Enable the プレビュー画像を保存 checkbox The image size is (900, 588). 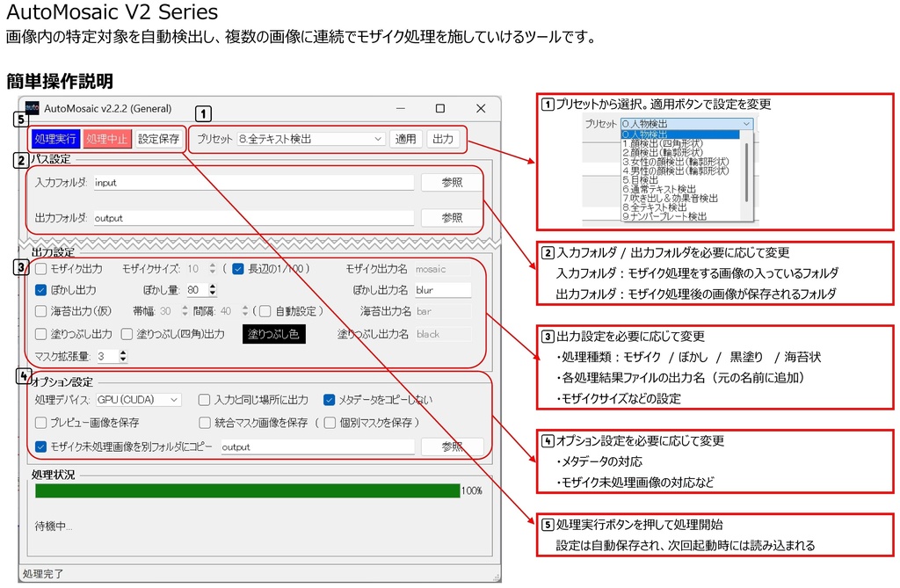40,423
